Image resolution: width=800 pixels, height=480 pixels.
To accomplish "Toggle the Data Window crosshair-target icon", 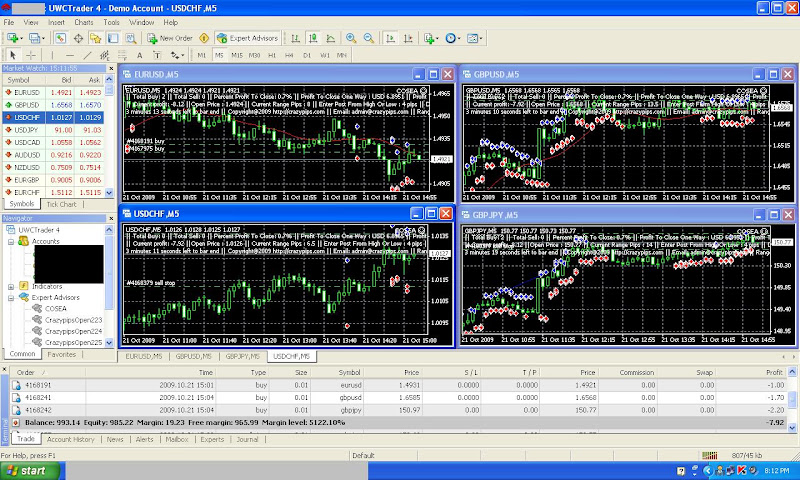I will pyautogui.click(x=78, y=38).
